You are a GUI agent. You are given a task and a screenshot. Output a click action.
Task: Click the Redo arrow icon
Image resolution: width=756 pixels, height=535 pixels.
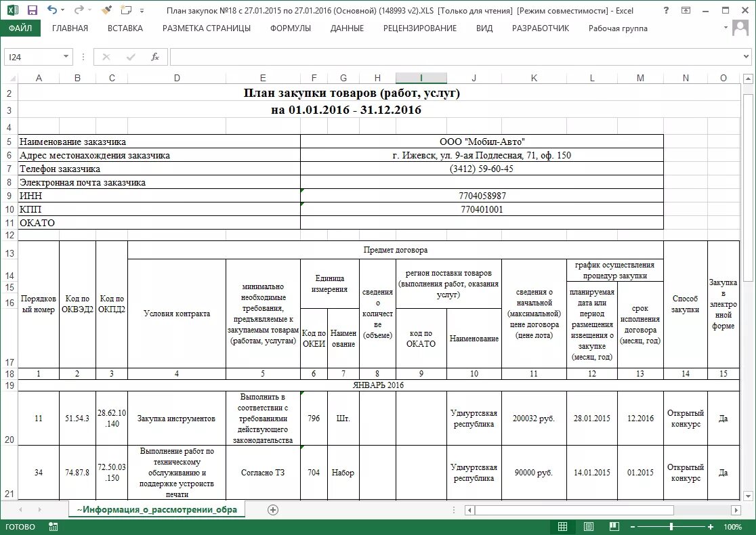[79, 10]
